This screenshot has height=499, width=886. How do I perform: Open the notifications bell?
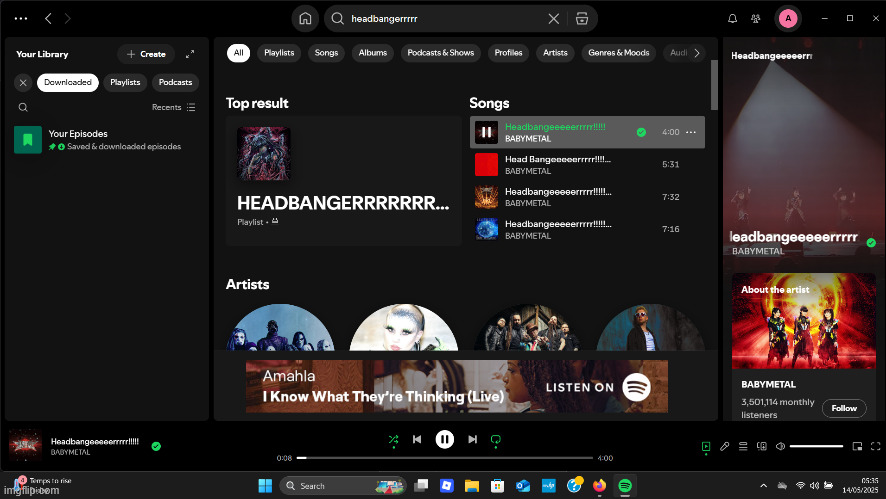click(x=732, y=19)
